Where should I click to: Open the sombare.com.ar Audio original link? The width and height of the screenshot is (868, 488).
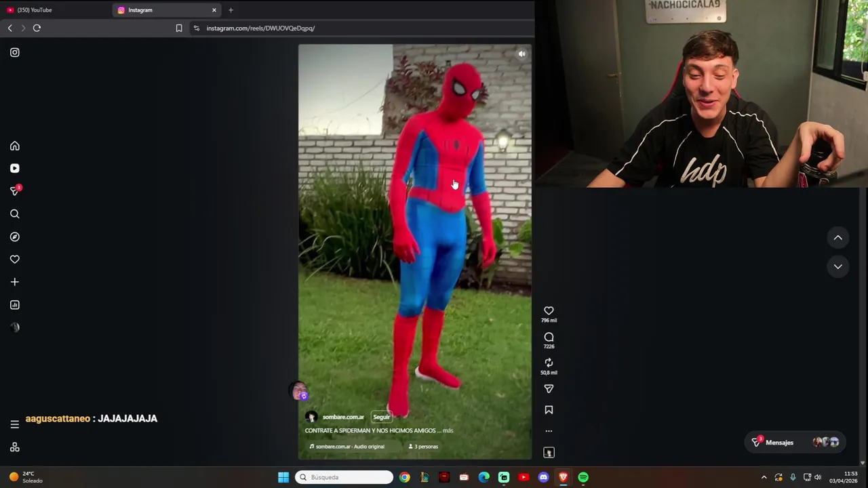pos(347,447)
